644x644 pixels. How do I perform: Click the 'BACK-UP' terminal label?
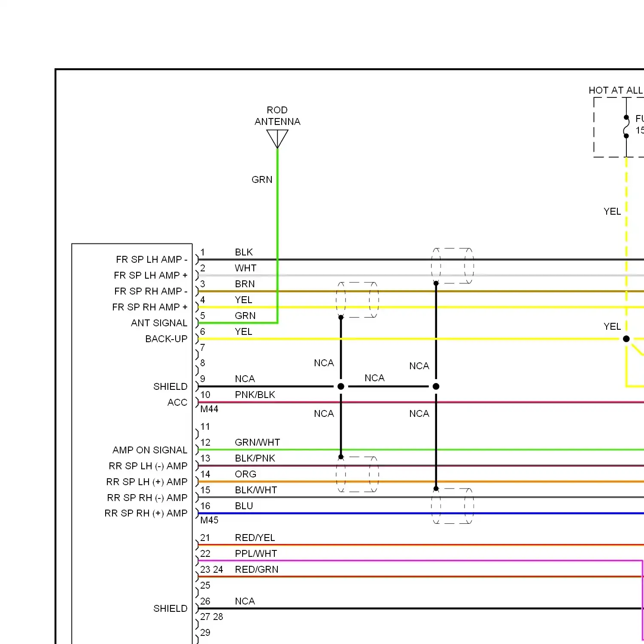(166, 339)
